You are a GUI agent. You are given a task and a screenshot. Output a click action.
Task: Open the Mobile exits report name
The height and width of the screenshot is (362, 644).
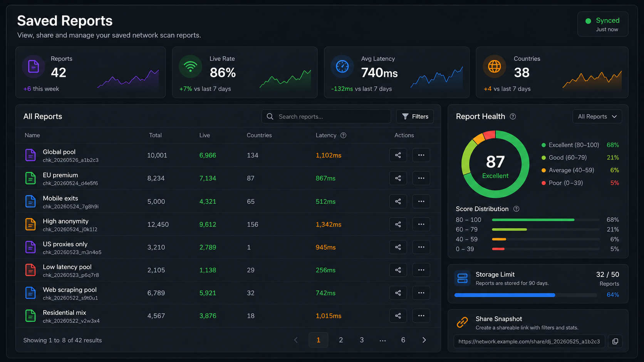point(60,198)
